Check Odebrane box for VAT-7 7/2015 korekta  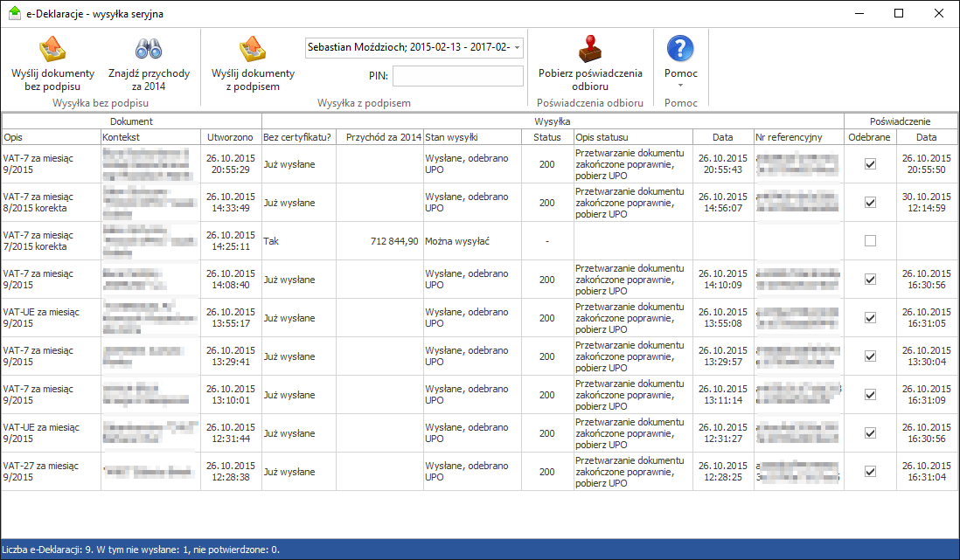[x=870, y=241]
